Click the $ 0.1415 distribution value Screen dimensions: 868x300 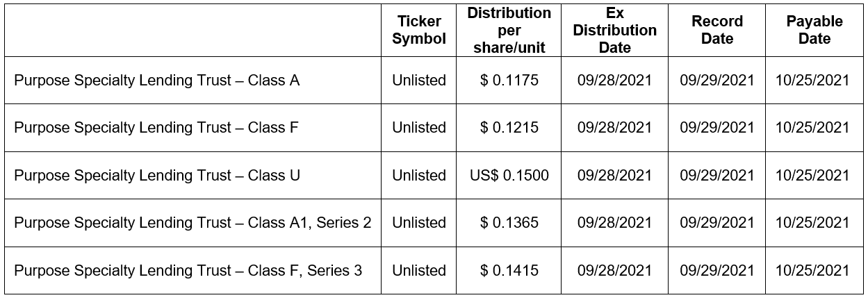pos(509,270)
